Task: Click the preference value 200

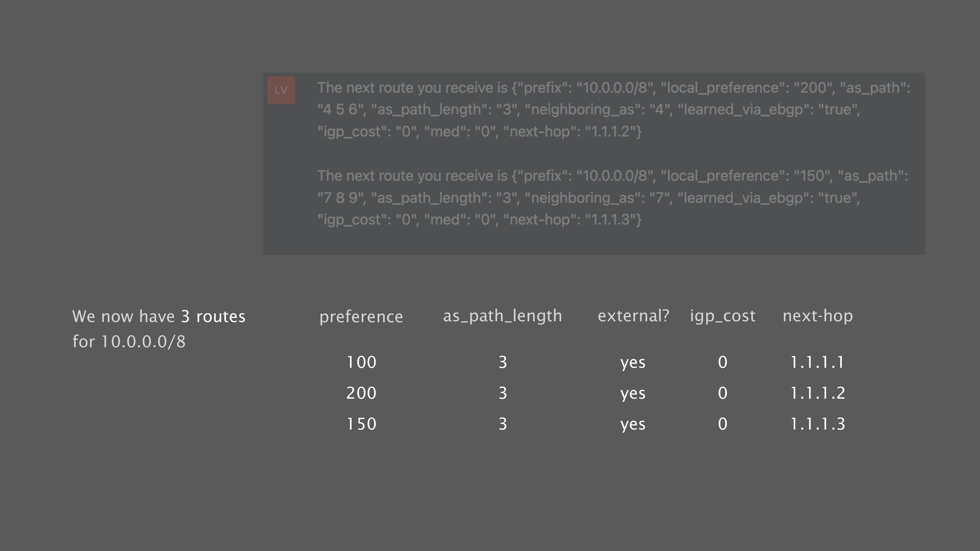Action: pyautogui.click(x=361, y=393)
